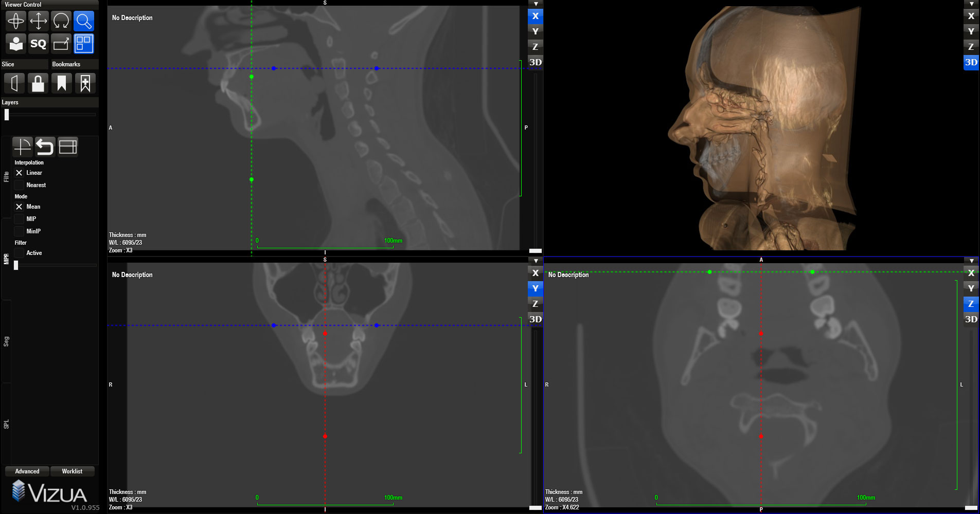Open the top-left sagittal view dropdown arrow
Image resolution: width=980 pixels, height=514 pixels.
(536, 4)
